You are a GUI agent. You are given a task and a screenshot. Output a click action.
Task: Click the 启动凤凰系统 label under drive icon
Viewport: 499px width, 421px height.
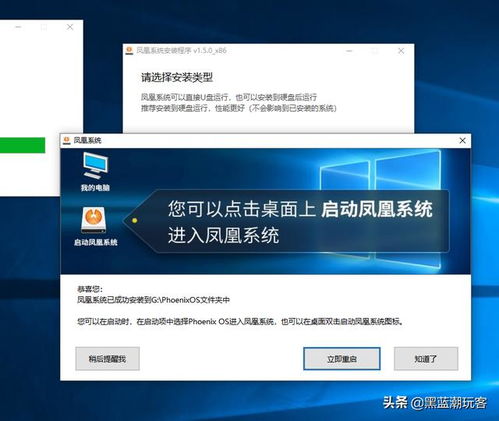(96, 242)
